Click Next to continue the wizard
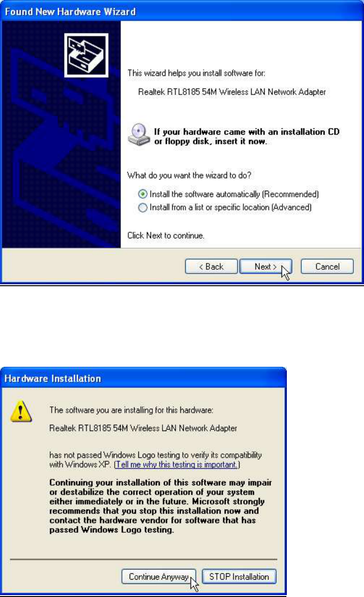The width and height of the screenshot is (364, 597). coord(266,266)
